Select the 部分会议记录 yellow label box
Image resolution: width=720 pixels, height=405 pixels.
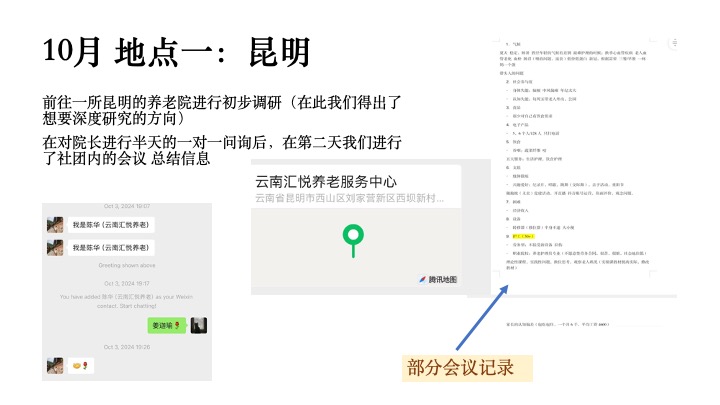[460, 368]
